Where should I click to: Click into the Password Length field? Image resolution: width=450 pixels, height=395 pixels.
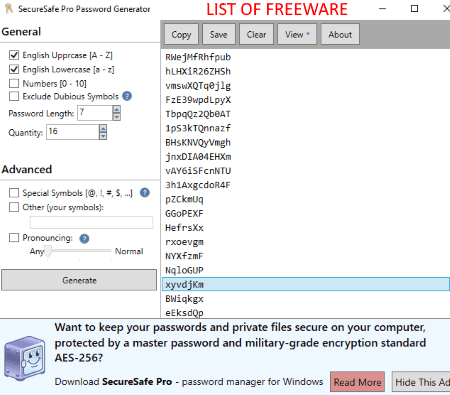pos(95,113)
